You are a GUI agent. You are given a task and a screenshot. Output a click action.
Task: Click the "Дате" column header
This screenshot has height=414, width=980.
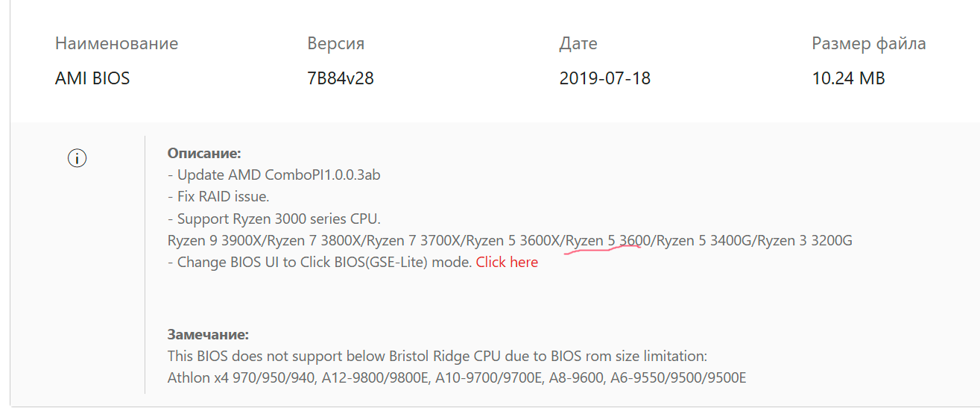pyautogui.click(x=578, y=43)
